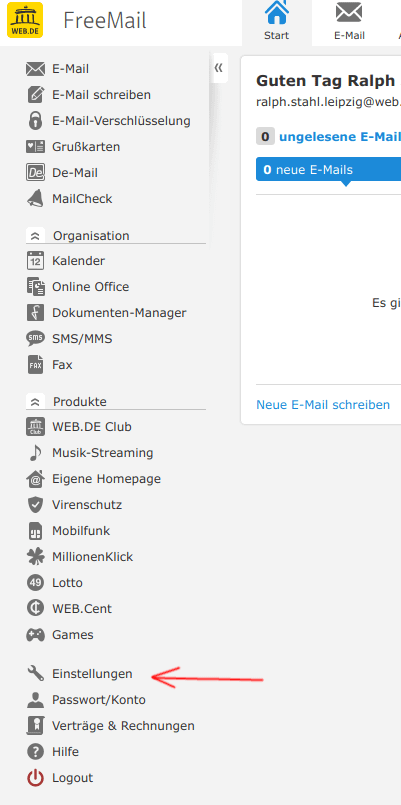Screen dimensions: 401x805
Task: Go to De-Mail
Action: pyautogui.click(x=75, y=173)
